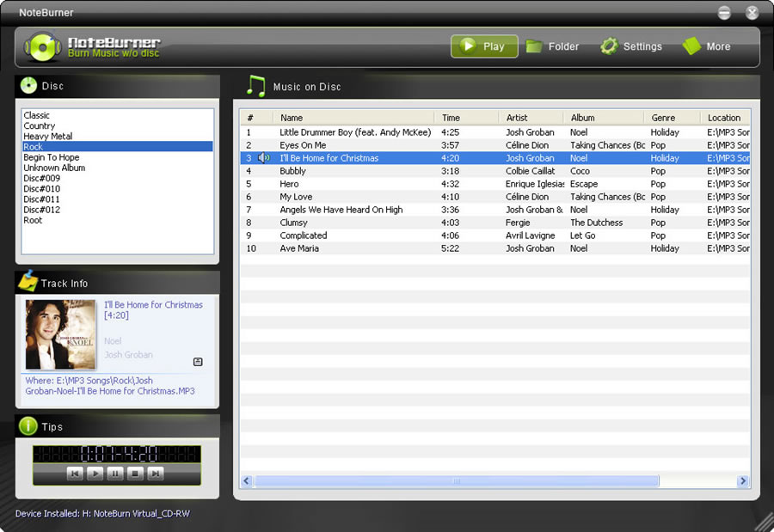The image size is (774, 532).
Task: Select Disc#011 in the list
Action: click(118, 199)
